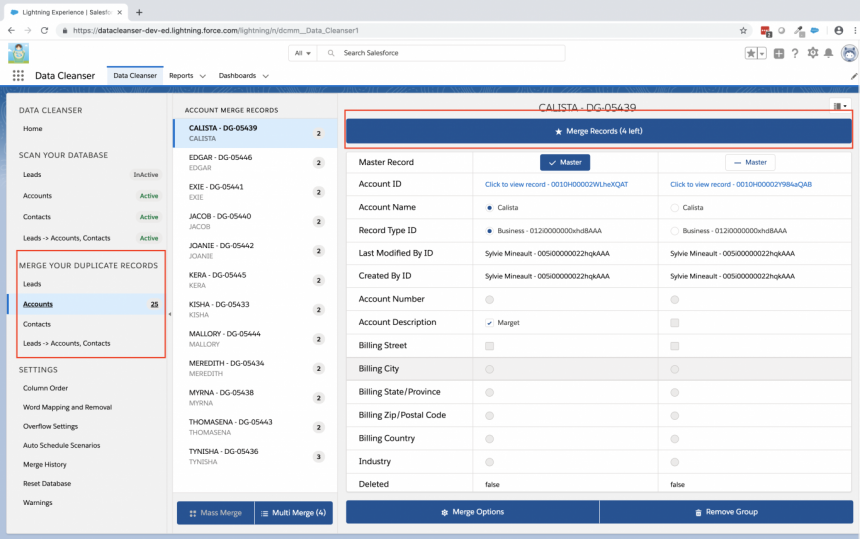View record 0010H00002WLheXQAT link

point(556,185)
